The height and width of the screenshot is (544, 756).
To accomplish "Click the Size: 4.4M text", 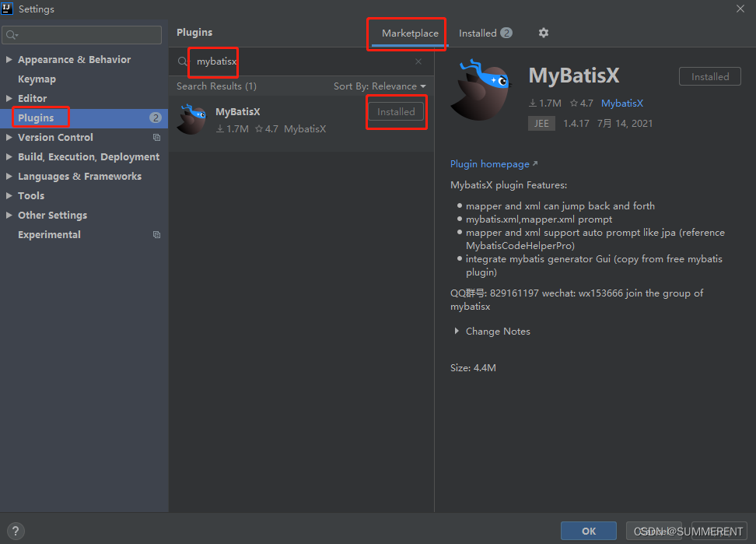I will [473, 368].
